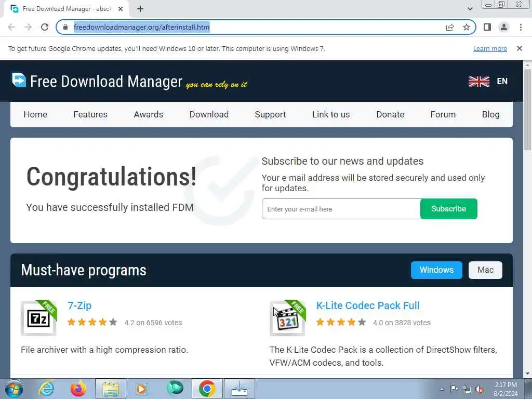Close the Free Download Manager tab
This screenshot has width=532, height=399.
click(x=121, y=9)
